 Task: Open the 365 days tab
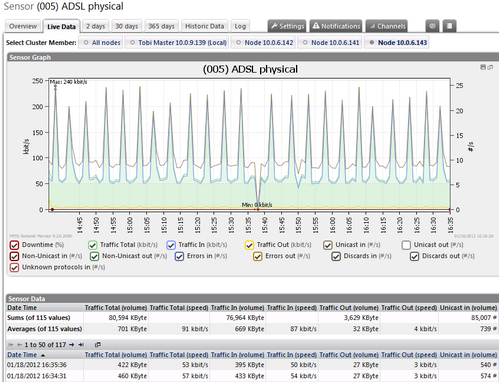tap(161, 26)
